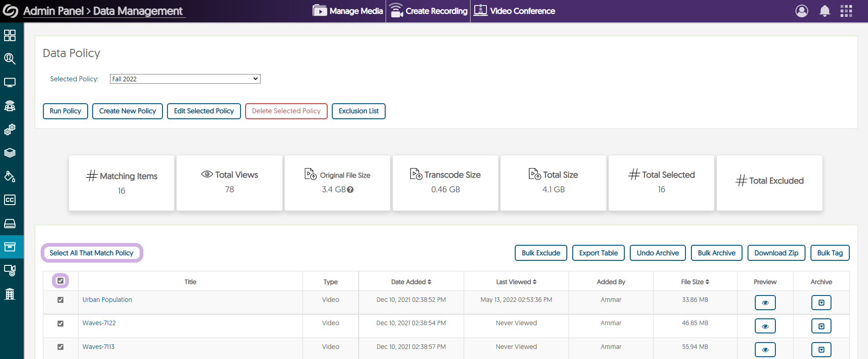Screen dimensions: 868x359
Task: Open the Selected Policy dropdown
Action: 185,79
